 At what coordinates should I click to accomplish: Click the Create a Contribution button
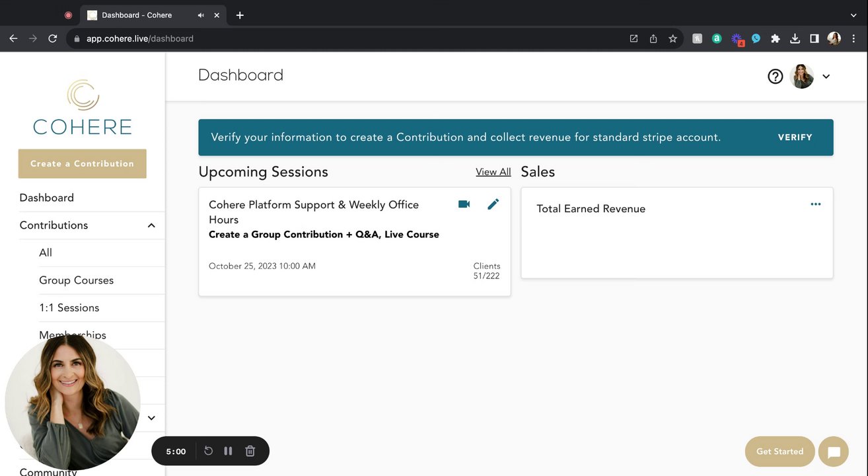[x=83, y=164]
